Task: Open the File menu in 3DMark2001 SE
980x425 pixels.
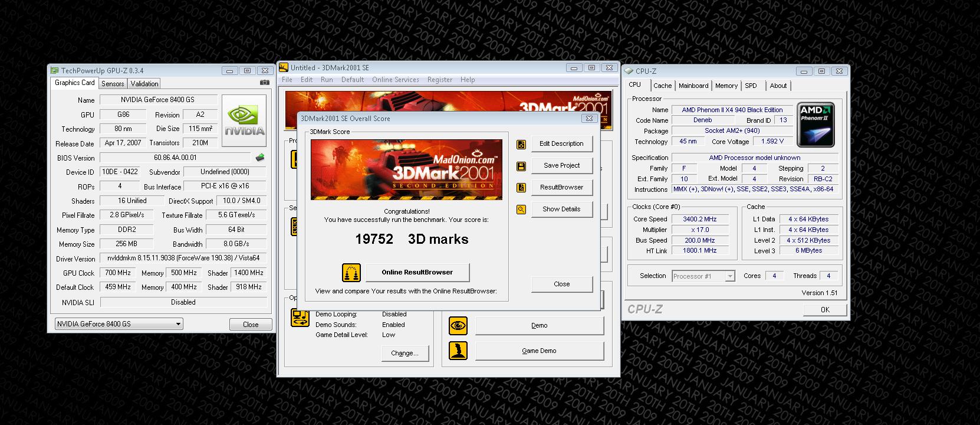Action: tap(287, 80)
